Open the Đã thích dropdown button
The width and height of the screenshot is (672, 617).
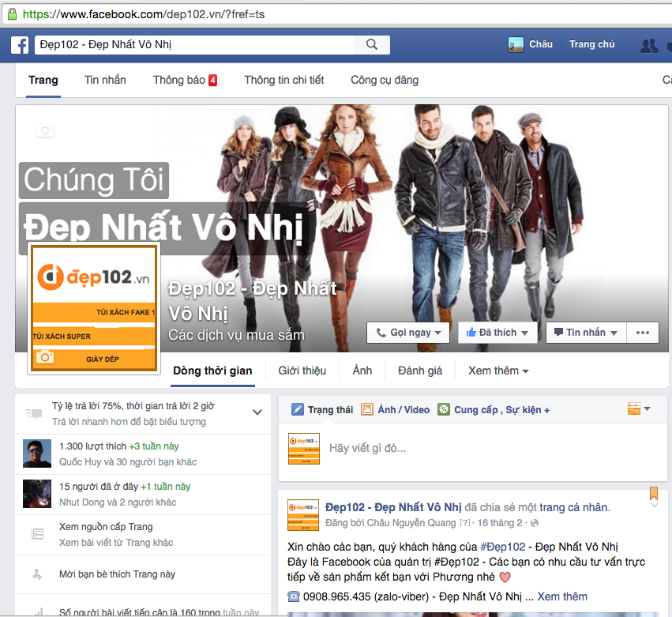click(x=497, y=333)
